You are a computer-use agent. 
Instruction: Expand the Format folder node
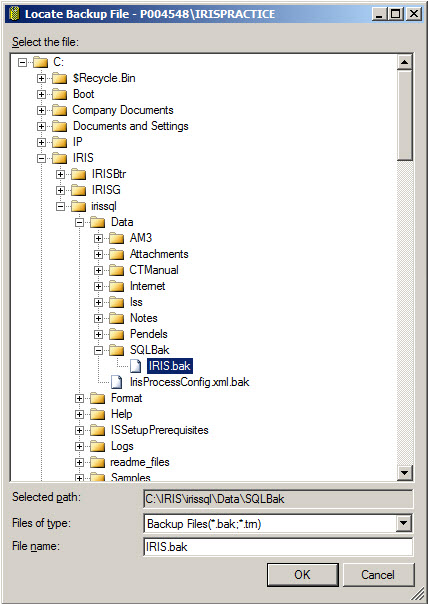coord(79,398)
